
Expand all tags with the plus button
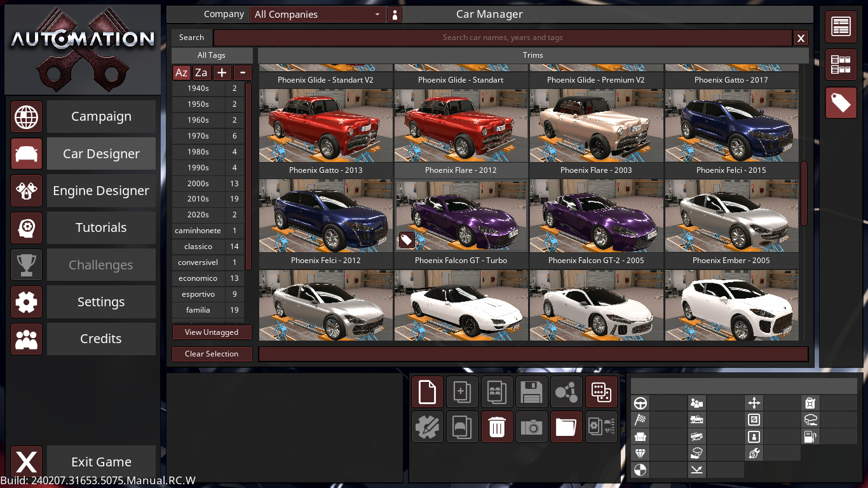tap(222, 72)
